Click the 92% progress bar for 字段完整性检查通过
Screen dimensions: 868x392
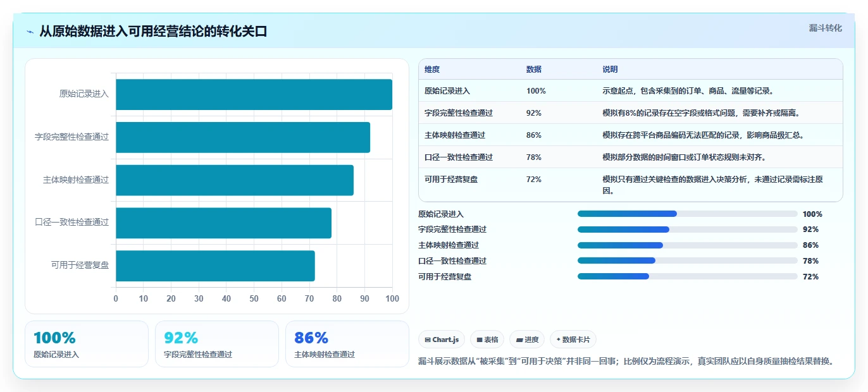click(x=688, y=230)
